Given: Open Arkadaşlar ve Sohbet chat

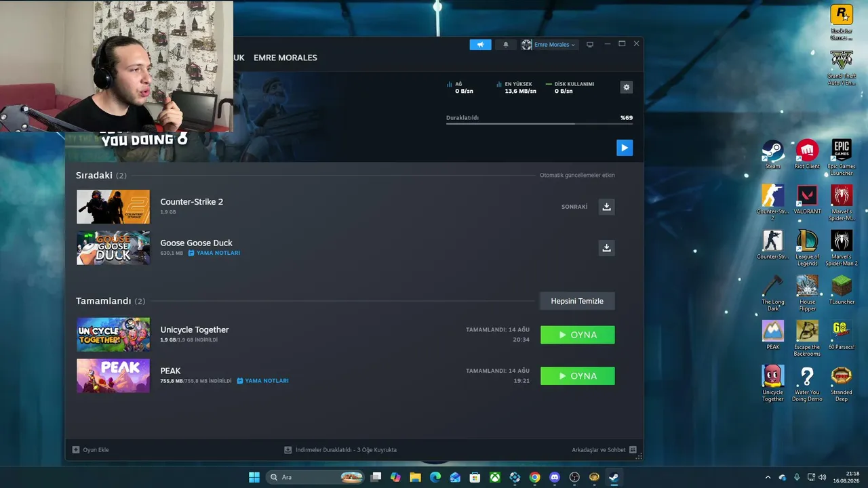Looking at the screenshot, I should (x=604, y=450).
